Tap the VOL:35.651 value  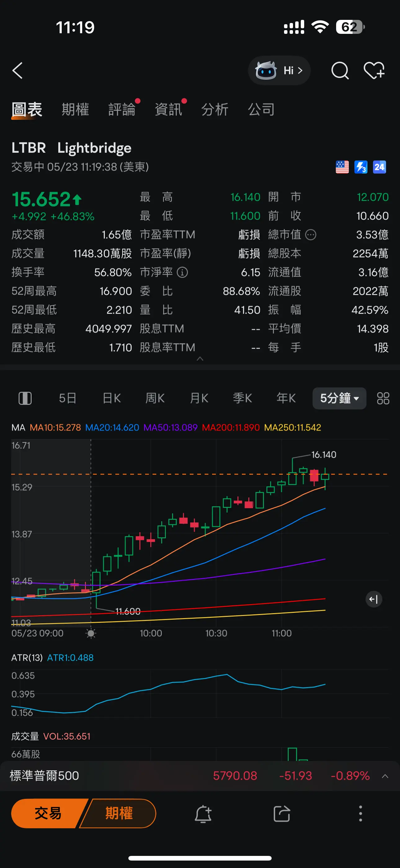coord(67,736)
